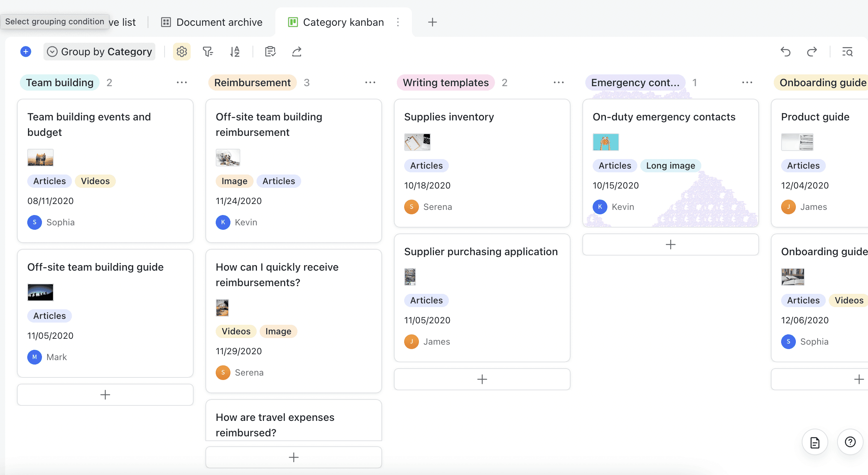Add a card to the Team building column

tap(105, 395)
